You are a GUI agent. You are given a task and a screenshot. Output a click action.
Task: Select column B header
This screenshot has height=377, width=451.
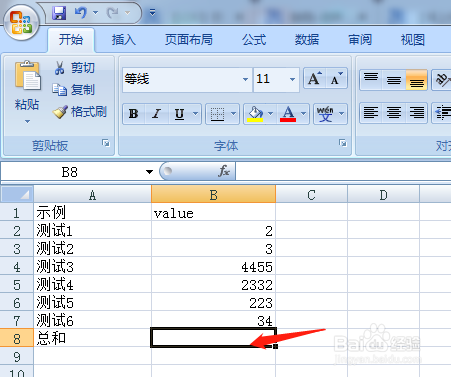point(213,194)
